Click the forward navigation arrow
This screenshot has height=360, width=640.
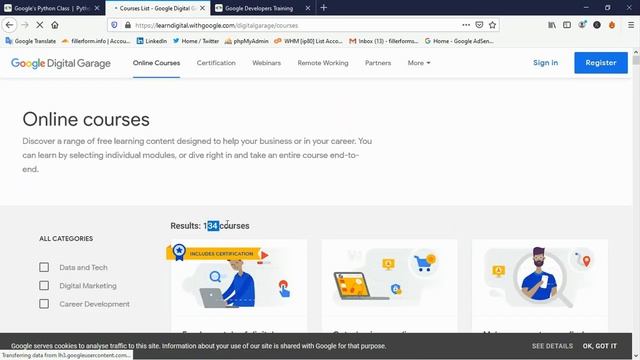(24, 25)
